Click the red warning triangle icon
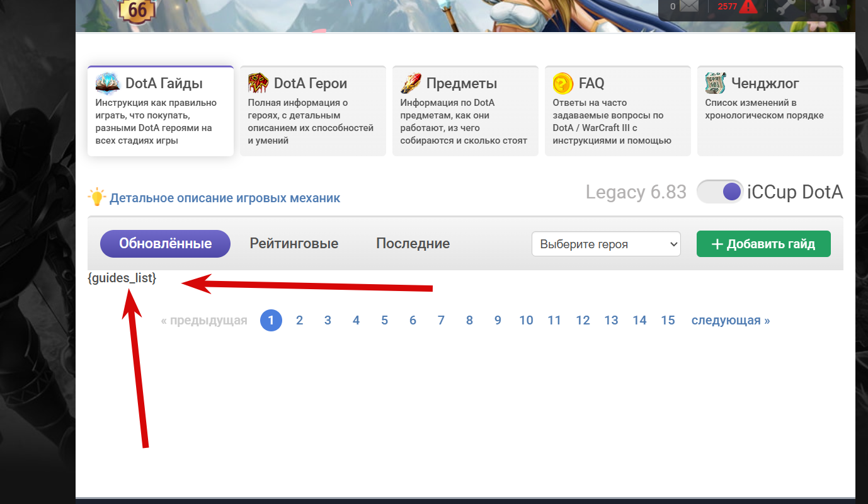868x504 pixels. coord(748,6)
